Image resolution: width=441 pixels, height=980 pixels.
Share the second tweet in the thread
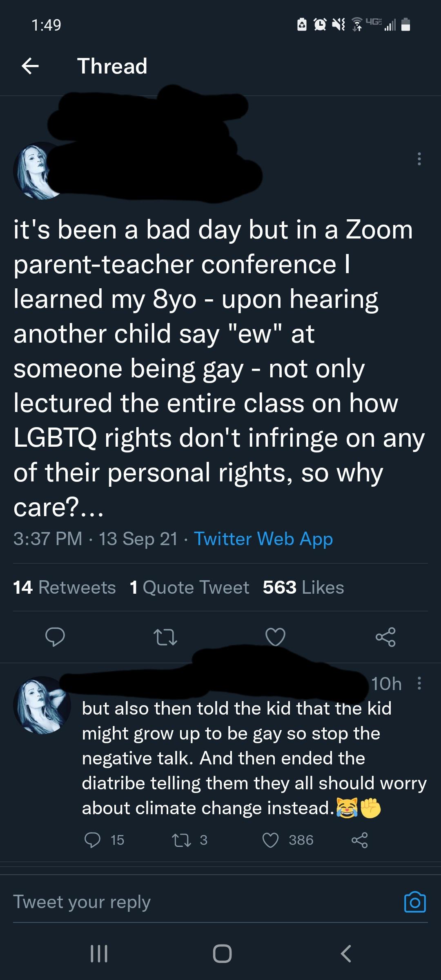(x=359, y=840)
